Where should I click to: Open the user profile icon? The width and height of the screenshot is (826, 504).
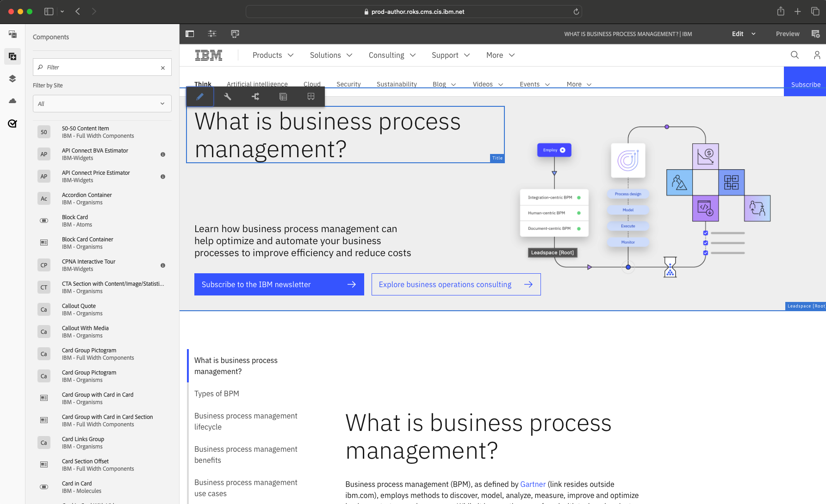[x=817, y=55]
